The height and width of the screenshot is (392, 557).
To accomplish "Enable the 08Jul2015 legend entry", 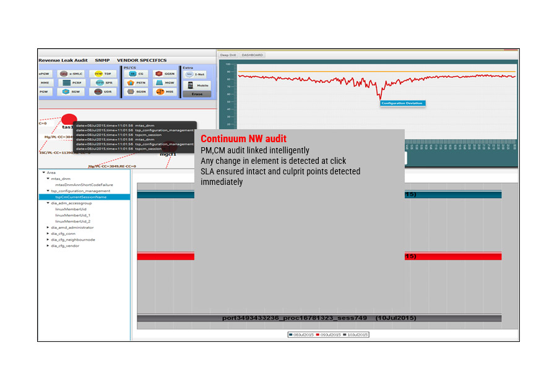I will (x=303, y=334).
